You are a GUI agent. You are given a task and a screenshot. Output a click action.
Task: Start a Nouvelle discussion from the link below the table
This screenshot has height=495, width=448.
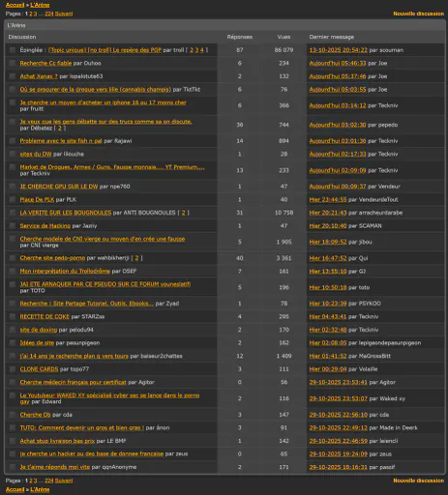[418, 480]
